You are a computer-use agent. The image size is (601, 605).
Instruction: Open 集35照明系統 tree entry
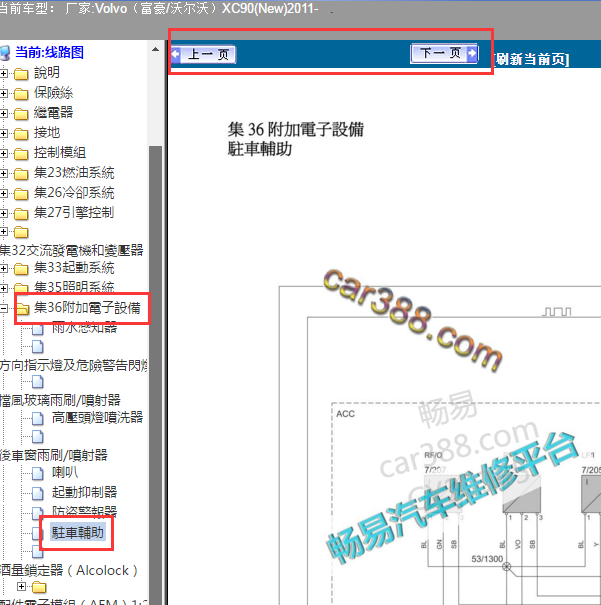pos(74,287)
